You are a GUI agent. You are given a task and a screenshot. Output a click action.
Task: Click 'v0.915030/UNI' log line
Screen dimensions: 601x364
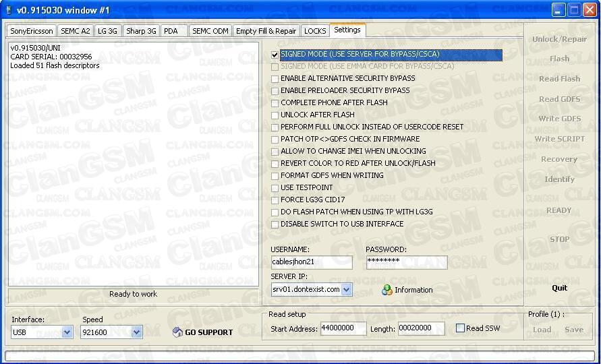click(35, 48)
